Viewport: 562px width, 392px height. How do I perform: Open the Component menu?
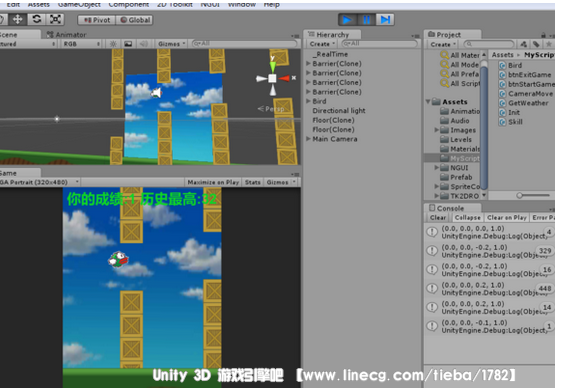pyautogui.click(x=128, y=4)
